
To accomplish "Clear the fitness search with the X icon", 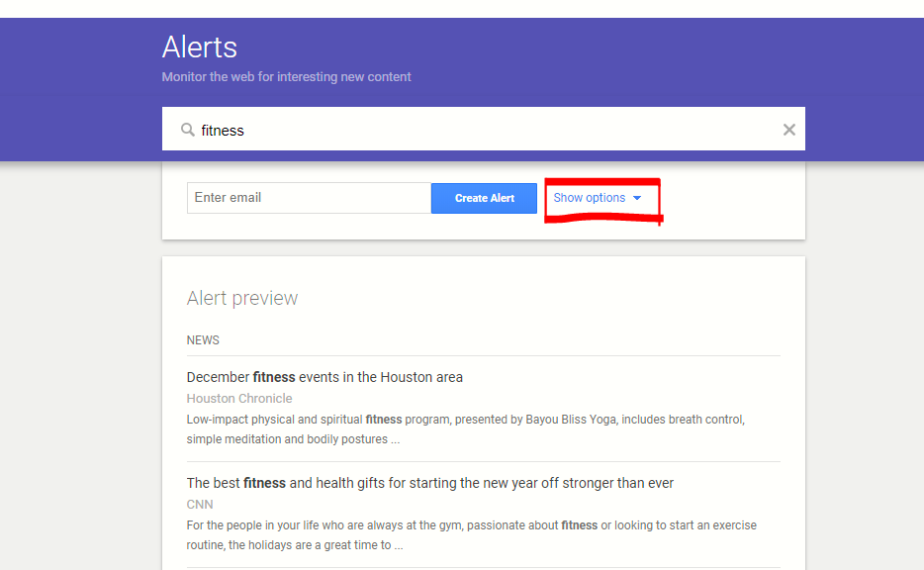I will tap(788, 130).
